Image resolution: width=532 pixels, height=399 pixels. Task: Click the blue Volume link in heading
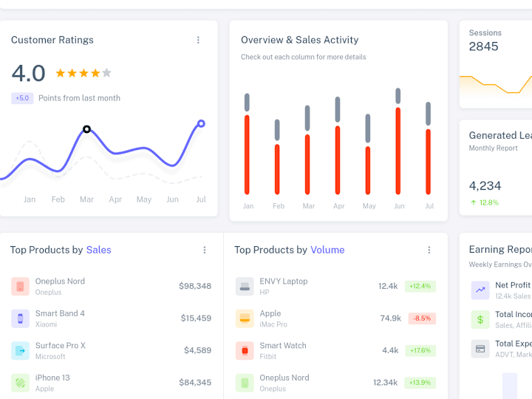pyautogui.click(x=327, y=250)
